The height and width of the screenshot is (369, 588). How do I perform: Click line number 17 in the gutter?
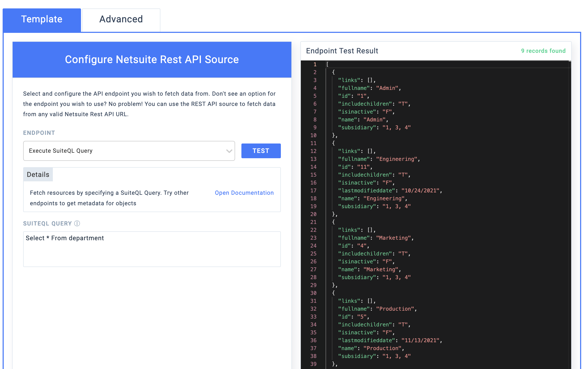[x=313, y=191]
